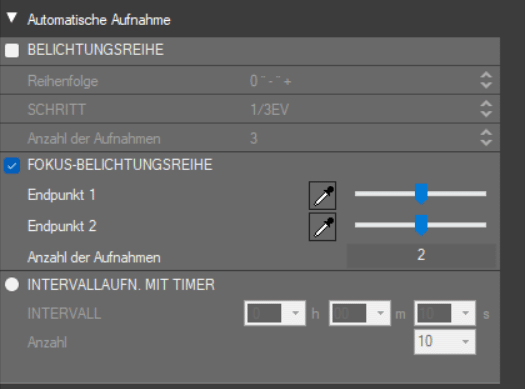This screenshot has width=525, height=389.
Task: Click the Endpunkt 2 eyedropper icon
Action: pyautogui.click(x=322, y=227)
